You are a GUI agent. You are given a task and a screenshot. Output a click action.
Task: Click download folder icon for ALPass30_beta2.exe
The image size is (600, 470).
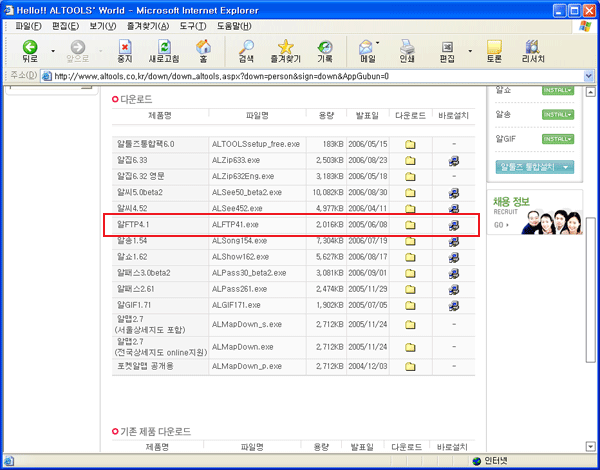pos(410,273)
